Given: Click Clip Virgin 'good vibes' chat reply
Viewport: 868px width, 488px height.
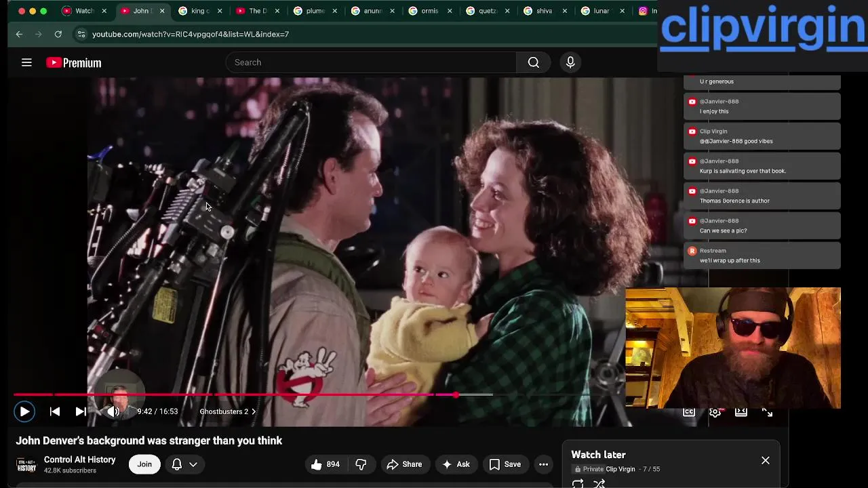Looking at the screenshot, I should click(762, 136).
